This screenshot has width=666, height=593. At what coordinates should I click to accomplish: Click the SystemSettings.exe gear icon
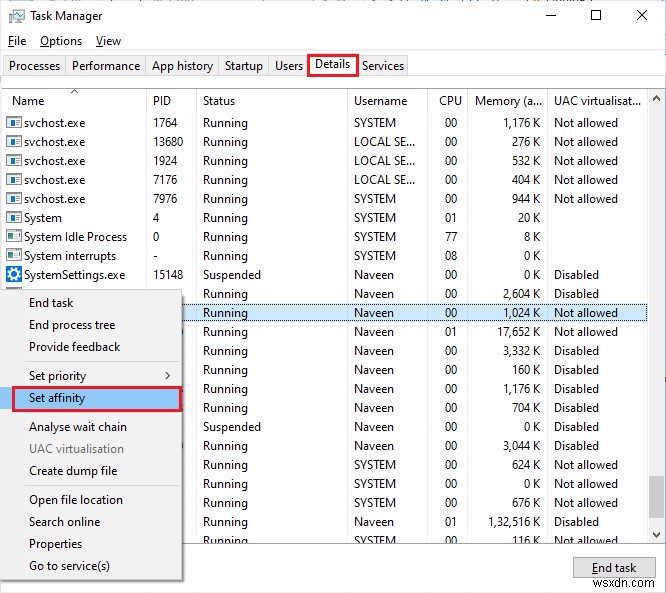pos(14,274)
